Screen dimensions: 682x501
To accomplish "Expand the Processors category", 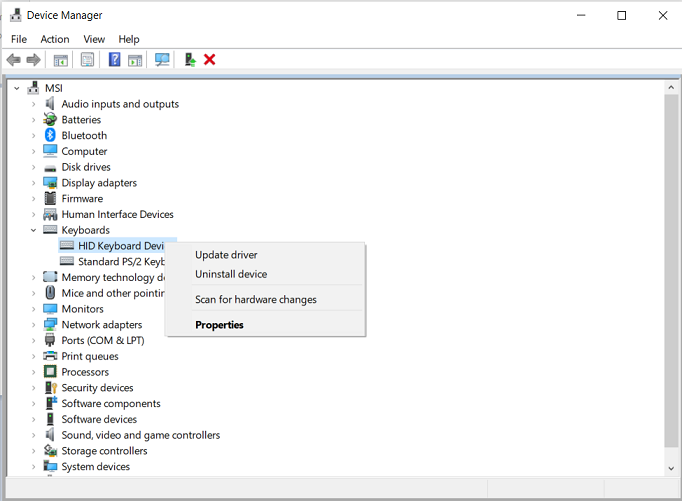I will (x=33, y=372).
